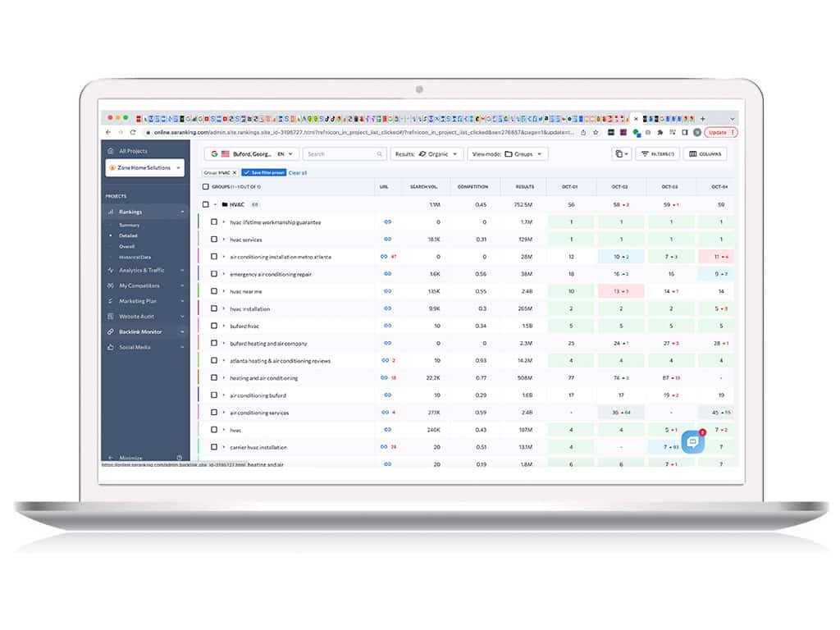Click the share icon in the address bar
The width and height of the screenshot is (840, 630).
point(583,132)
